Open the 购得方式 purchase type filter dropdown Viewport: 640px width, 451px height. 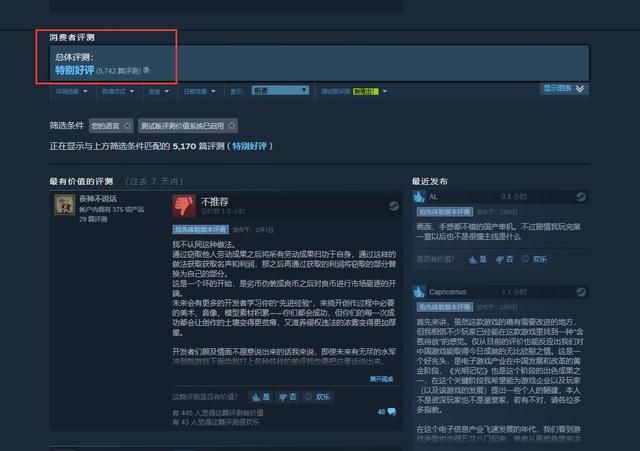coord(118,91)
